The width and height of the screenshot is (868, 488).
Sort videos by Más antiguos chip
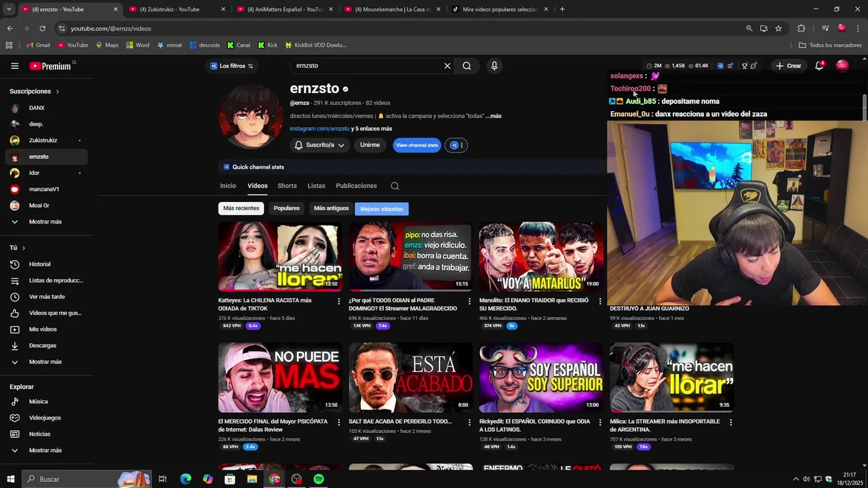(331, 208)
